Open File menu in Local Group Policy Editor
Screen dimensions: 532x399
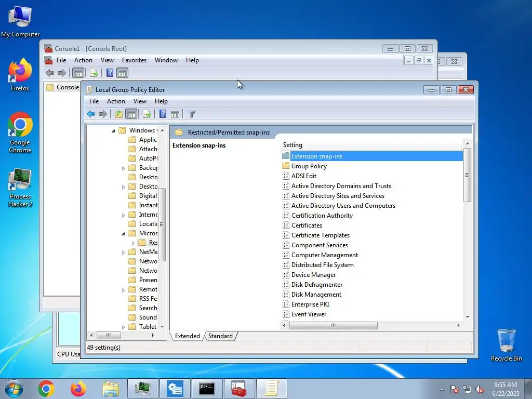tap(94, 101)
